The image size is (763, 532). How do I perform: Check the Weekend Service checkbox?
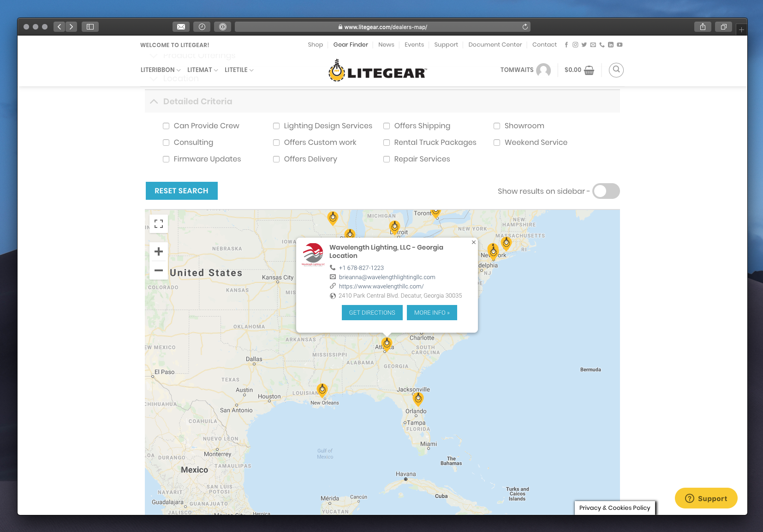497,143
